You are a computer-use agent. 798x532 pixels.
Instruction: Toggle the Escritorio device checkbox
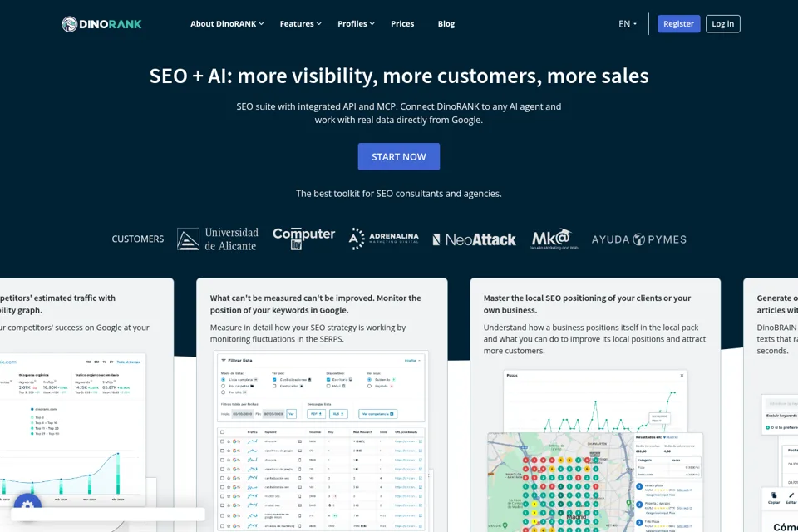point(328,380)
